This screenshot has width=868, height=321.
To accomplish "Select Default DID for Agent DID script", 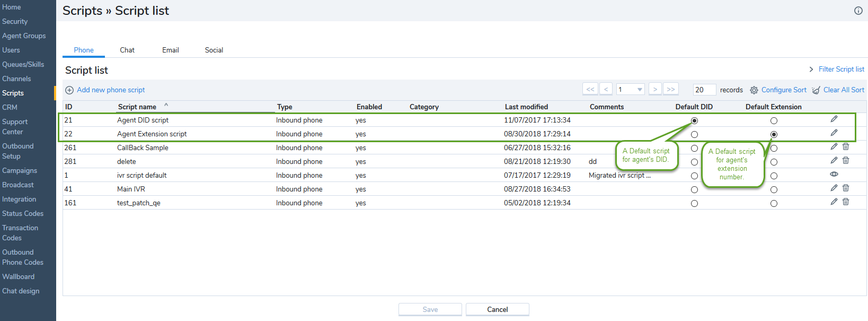I will coord(694,121).
